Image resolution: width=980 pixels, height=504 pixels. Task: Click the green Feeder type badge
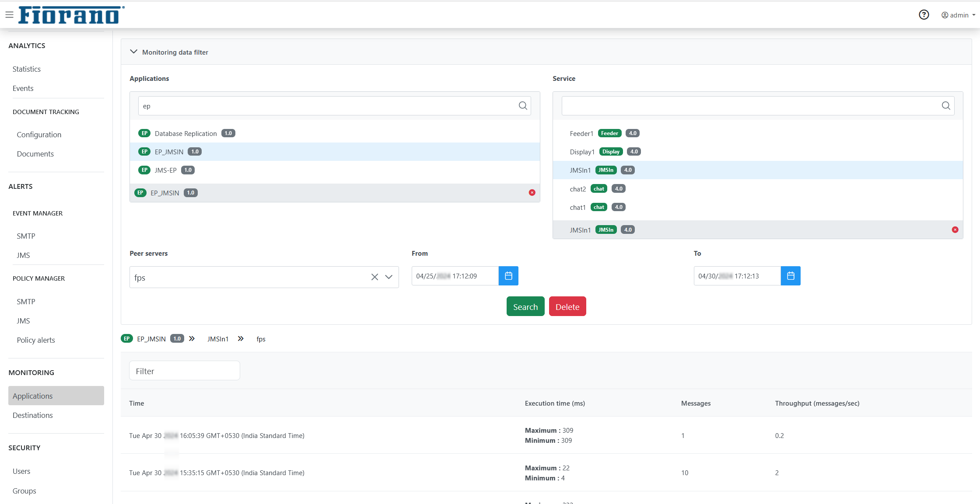tap(609, 133)
